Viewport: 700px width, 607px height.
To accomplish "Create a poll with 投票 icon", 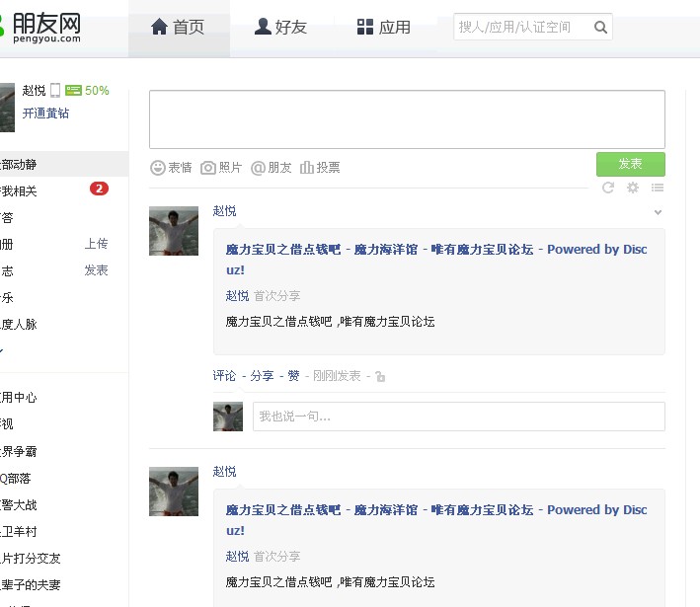I will pos(320,168).
